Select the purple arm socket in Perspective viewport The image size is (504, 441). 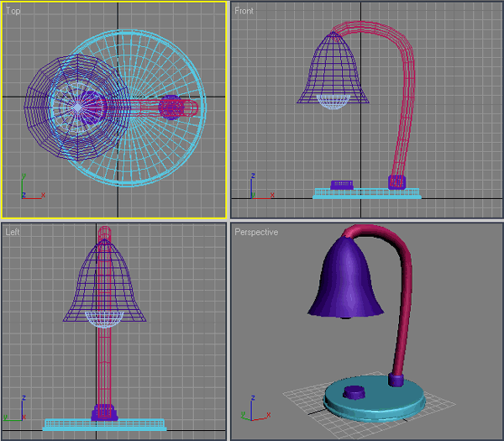(x=396, y=380)
